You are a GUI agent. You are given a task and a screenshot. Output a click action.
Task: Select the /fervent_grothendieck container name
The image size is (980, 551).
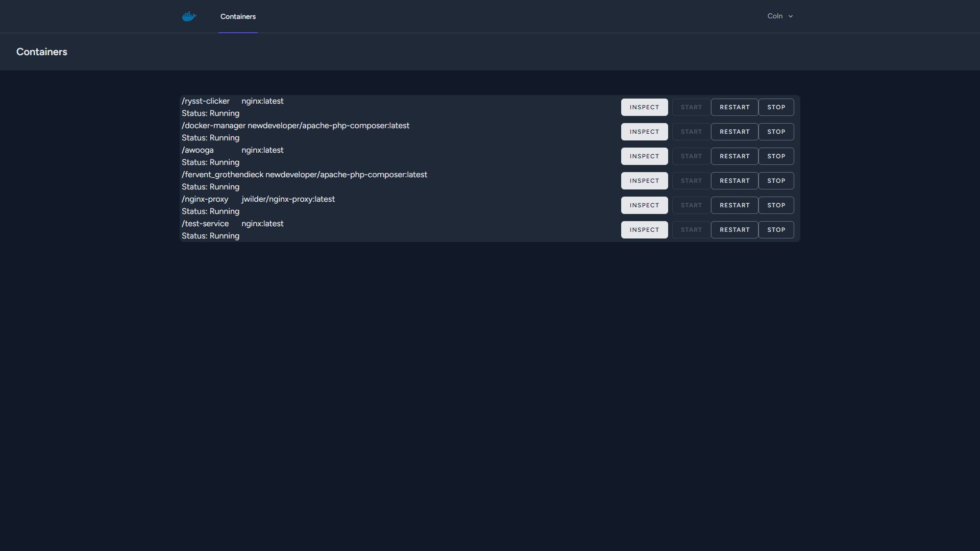[x=223, y=175]
